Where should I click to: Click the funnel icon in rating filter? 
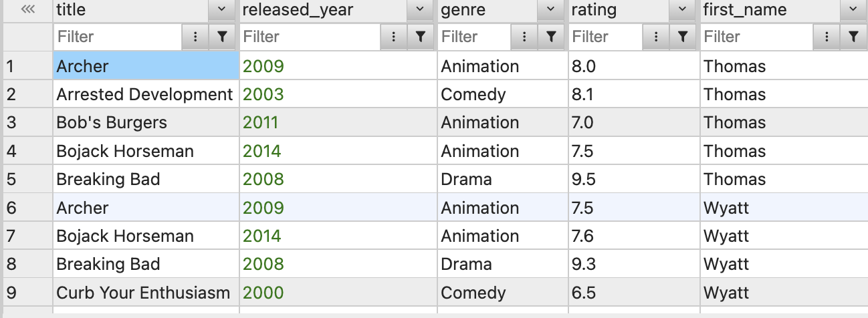click(x=682, y=37)
